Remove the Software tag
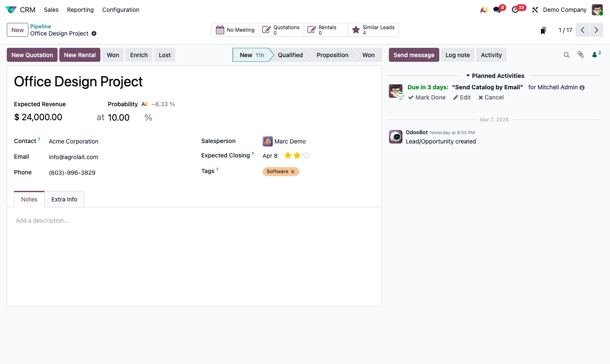The width and height of the screenshot is (610, 364). [x=293, y=172]
